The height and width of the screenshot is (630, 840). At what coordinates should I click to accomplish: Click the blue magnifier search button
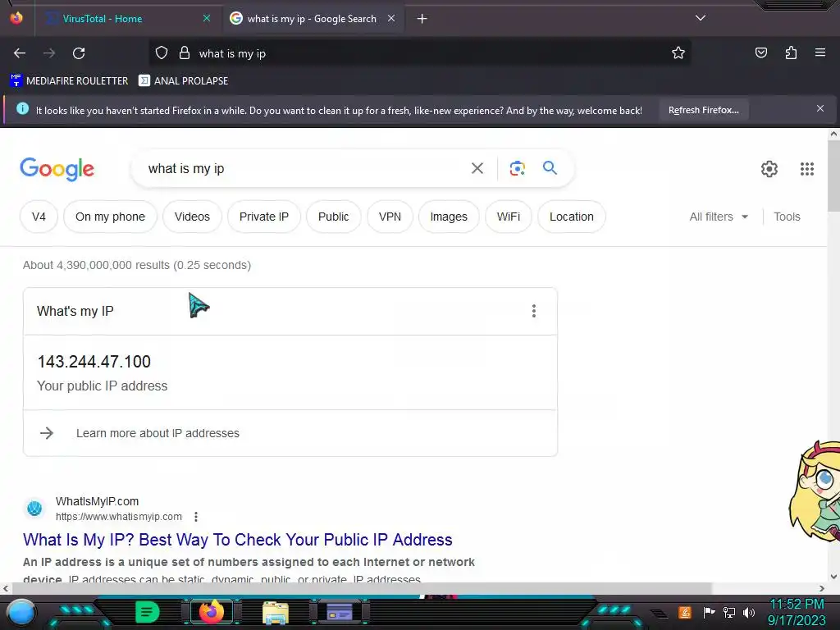[x=550, y=168]
